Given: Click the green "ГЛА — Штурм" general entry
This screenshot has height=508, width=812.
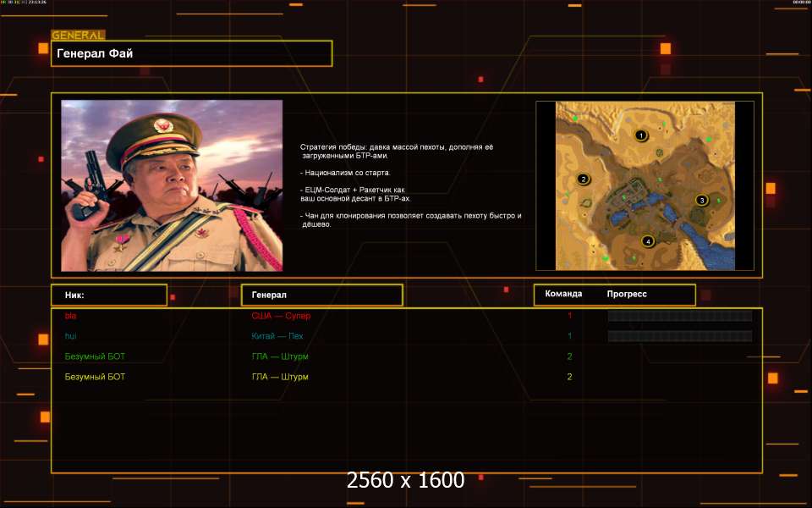Looking at the screenshot, I should tap(280, 356).
